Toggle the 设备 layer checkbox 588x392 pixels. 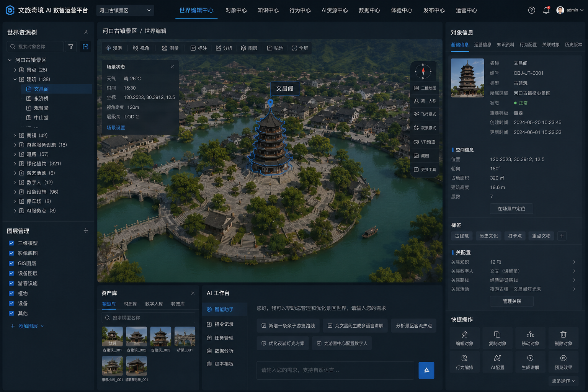pyautogui.click(x=11, y=303)
